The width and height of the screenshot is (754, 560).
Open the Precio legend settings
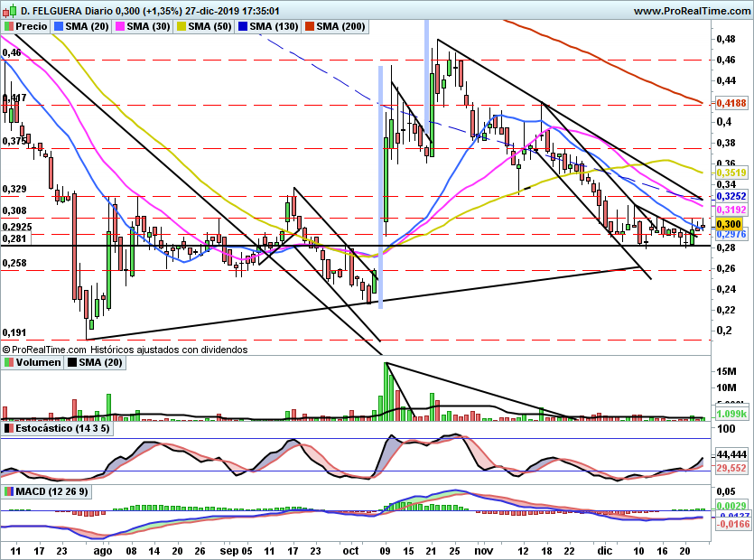pyautogui.click(x=26, y=27)
